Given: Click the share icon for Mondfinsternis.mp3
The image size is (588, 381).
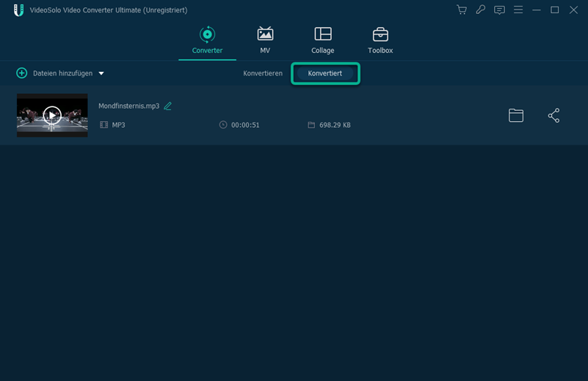Looking at the screenshot, I should pos(553,115).
